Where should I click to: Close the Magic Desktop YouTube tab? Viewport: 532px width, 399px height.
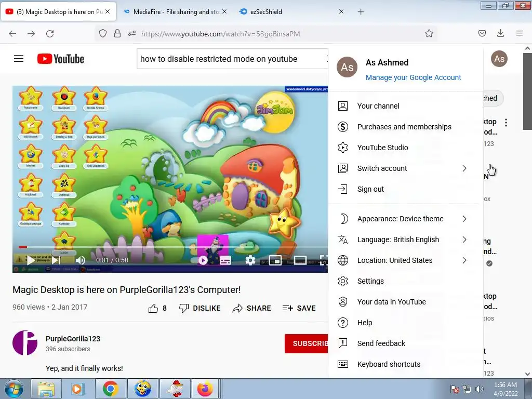point(108,11)
